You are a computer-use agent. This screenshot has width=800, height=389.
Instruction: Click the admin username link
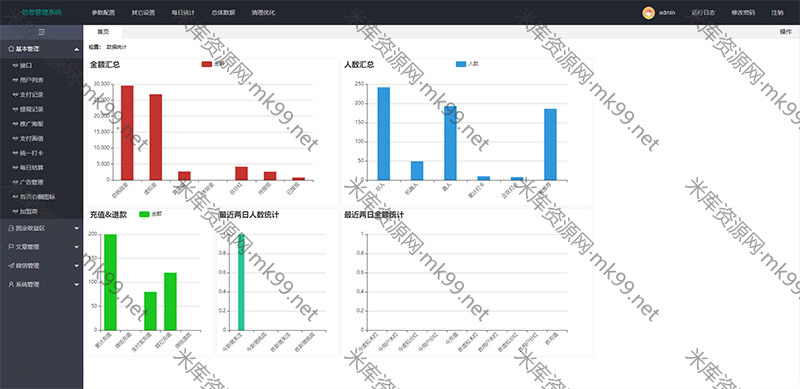click(667, 13)
